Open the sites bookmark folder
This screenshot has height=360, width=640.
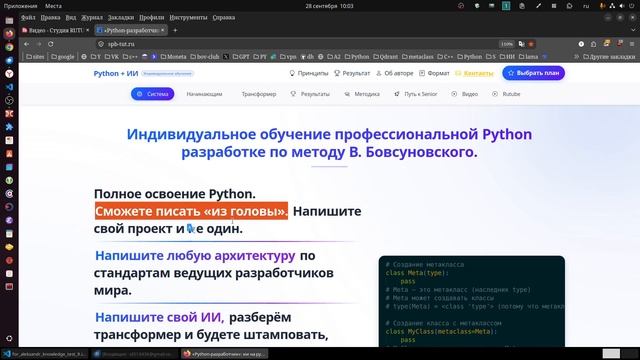pos(35,57)
